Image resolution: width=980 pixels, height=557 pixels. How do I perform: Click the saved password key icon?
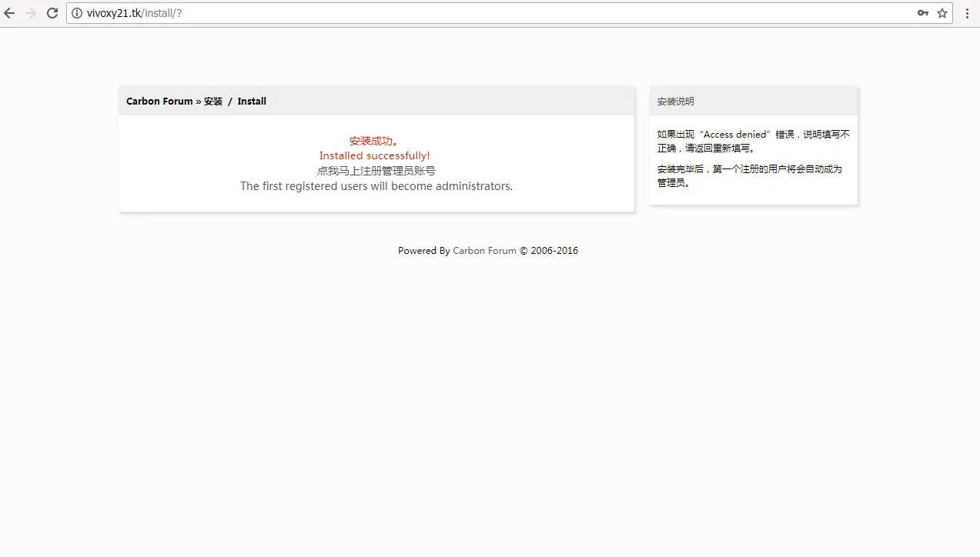pyautogui.click(x=922, y=13)
